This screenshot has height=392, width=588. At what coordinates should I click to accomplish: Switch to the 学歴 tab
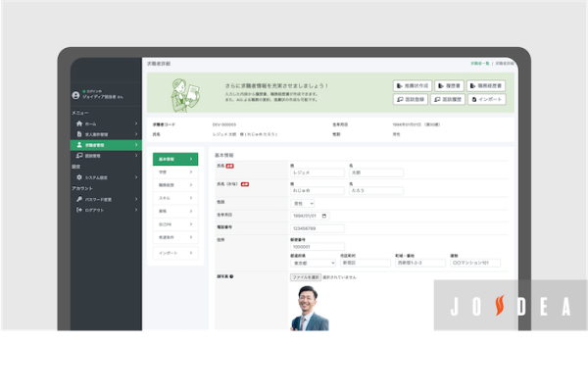(176, 171)
